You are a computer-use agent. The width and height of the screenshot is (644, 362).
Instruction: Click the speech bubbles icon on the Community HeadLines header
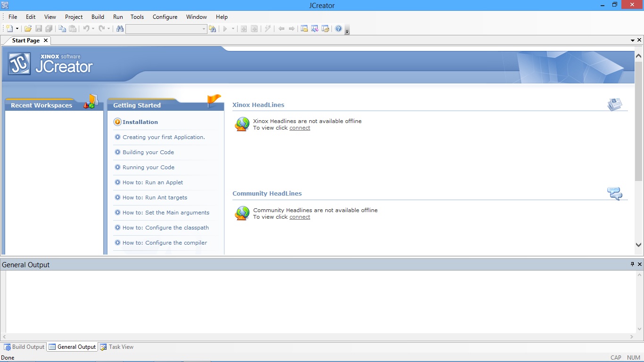(615, 193)
